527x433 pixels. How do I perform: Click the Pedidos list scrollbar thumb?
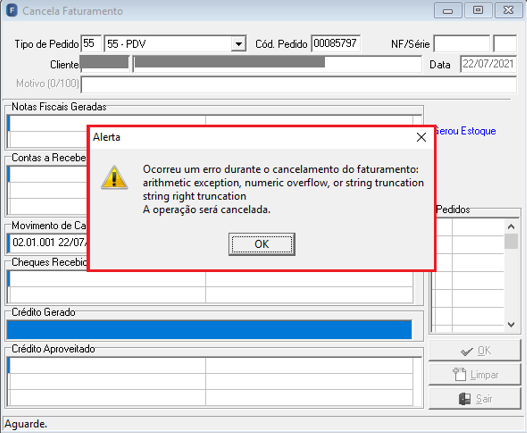pos(511,241)
